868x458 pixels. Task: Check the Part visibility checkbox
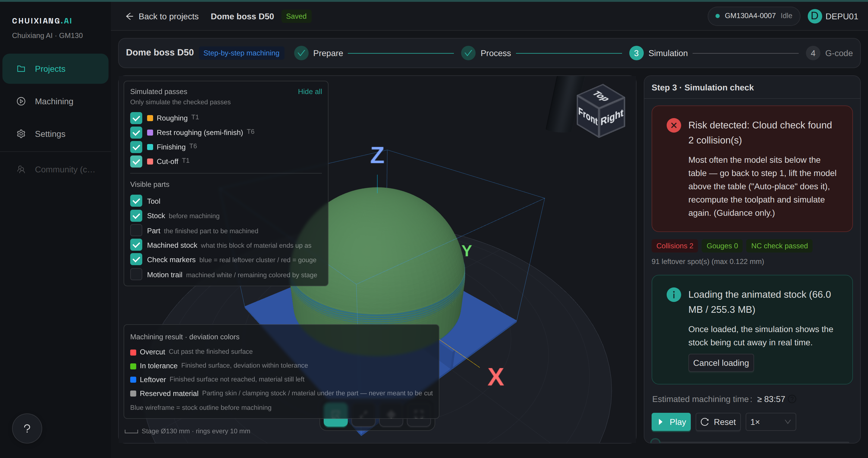(136, 230)
